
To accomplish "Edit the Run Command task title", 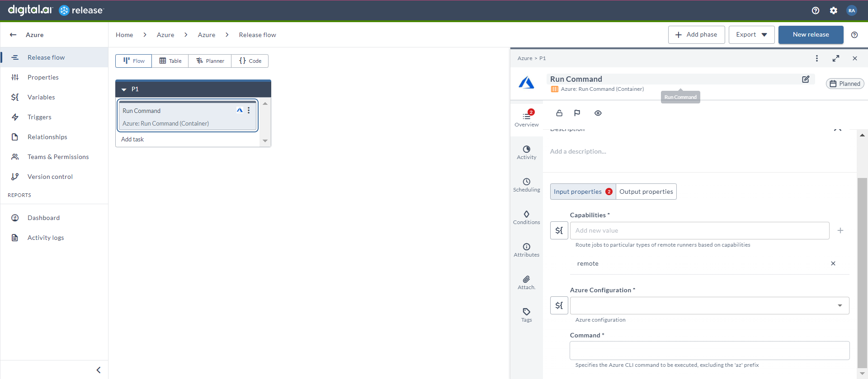I will [806, 79].
